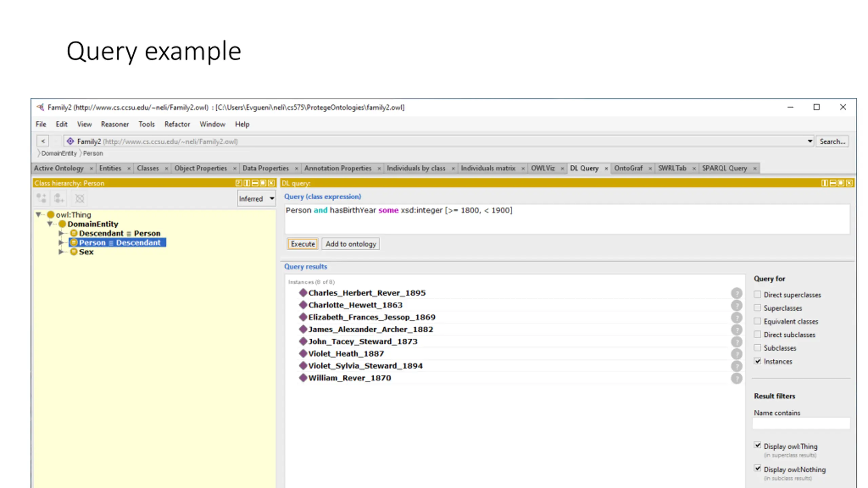This screenshot has height=488, width=868.
Task: Toggle Display owl:Thing checkbox
Action: 757,445
